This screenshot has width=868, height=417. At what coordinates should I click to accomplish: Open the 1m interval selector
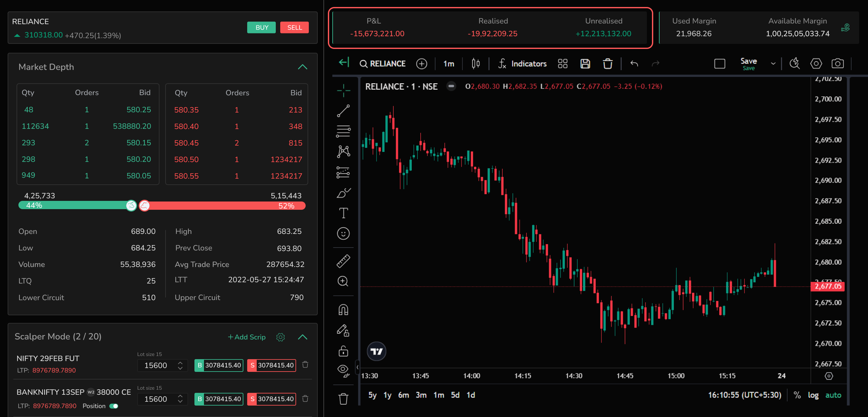pos(449,64)
